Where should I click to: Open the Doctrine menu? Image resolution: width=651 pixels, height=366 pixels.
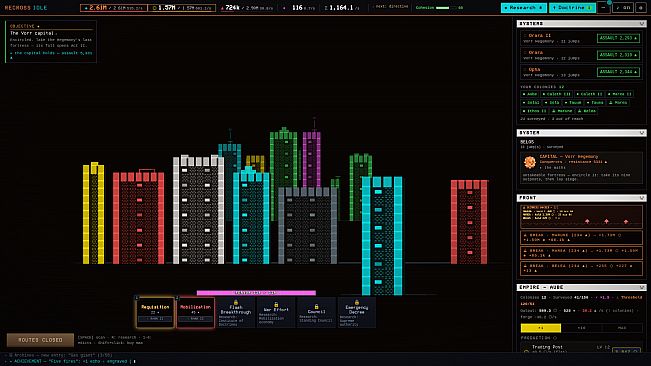(x=572, y=7)
